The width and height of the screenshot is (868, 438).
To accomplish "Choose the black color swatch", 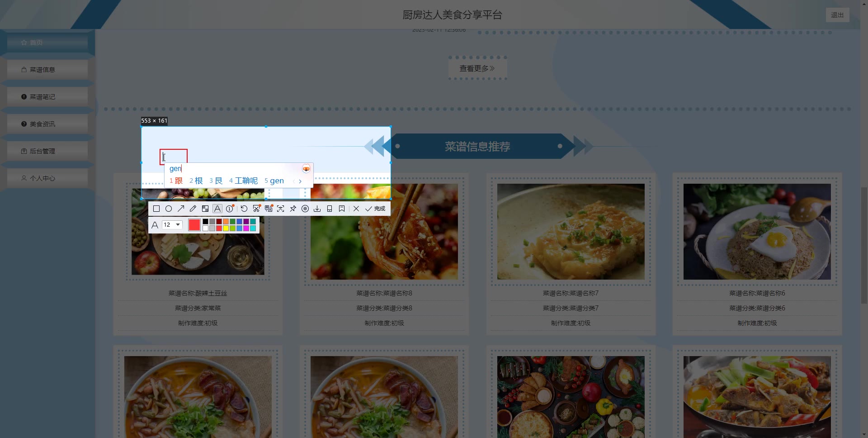I will tap(205, 222).
